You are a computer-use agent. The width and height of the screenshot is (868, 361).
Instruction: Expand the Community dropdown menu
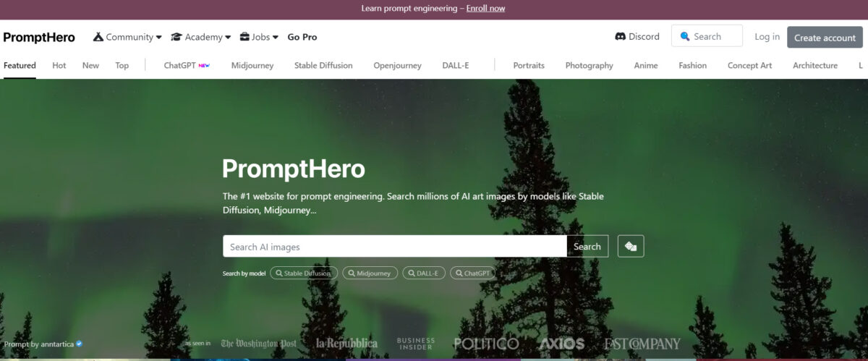[127, 37]
